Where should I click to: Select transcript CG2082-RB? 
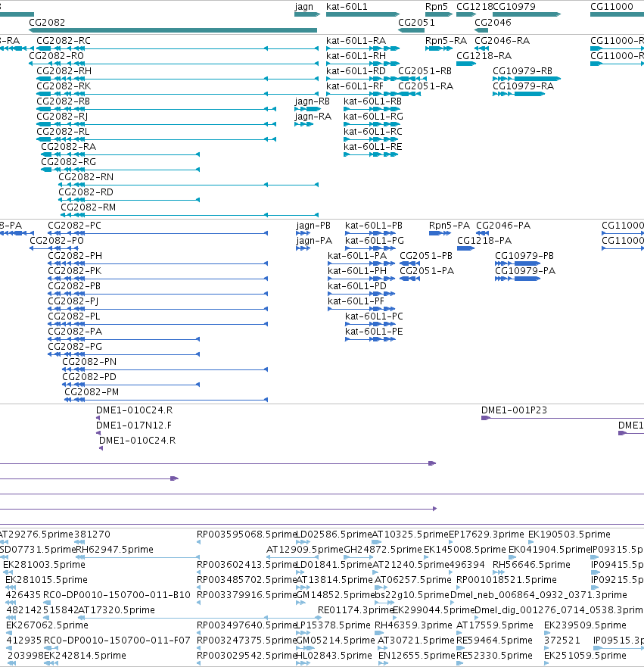[63, 101]
